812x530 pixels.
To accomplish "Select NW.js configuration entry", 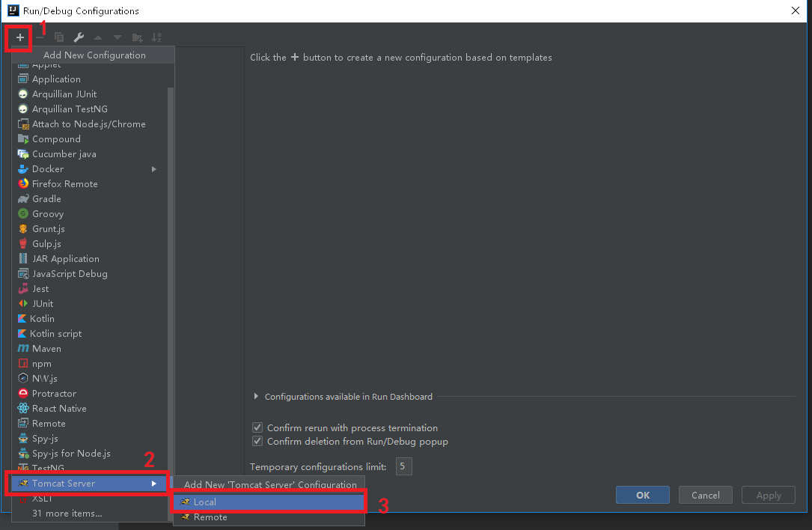I will point(90,378).
